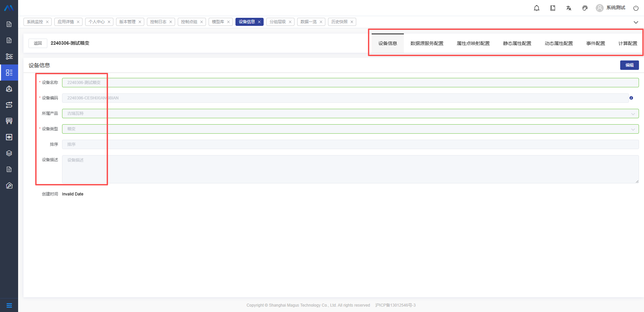The height and width of the screenshot is (312, 644).
Task: Expand the 设备类型 dropdown
Action: pos(633,129)
